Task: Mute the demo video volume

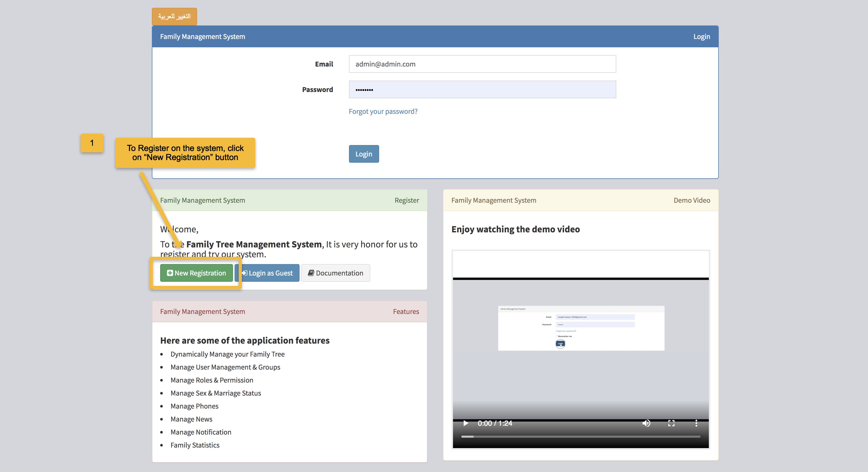Action: coord(646,423)
